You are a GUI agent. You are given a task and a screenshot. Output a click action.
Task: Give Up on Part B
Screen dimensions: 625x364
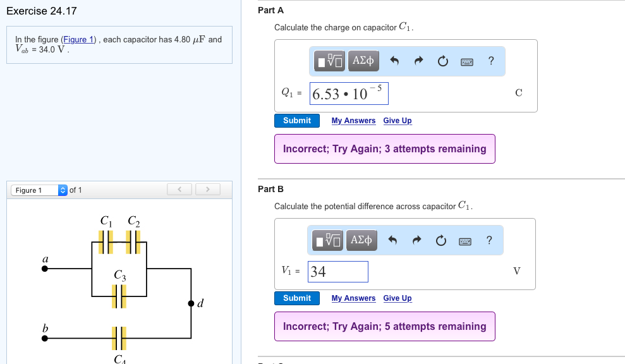[x=397, y=298]
